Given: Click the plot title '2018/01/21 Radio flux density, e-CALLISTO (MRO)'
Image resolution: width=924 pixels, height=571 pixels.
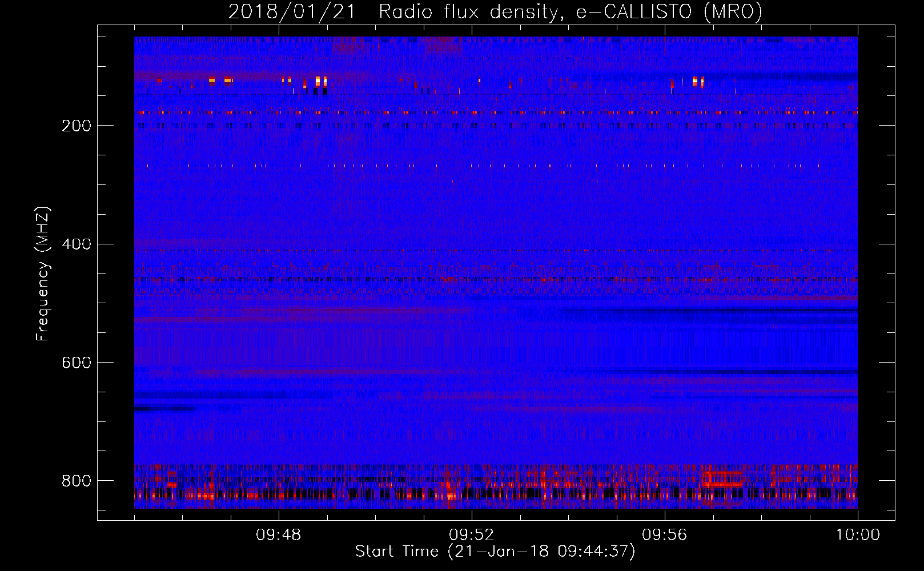Looking at the screenshot, I should point(495,11).
